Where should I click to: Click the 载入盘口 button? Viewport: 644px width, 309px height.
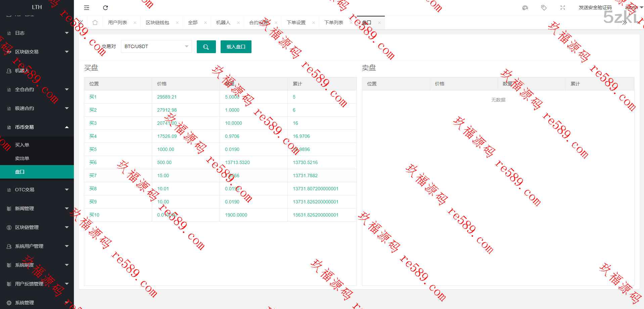pos(236,47)
